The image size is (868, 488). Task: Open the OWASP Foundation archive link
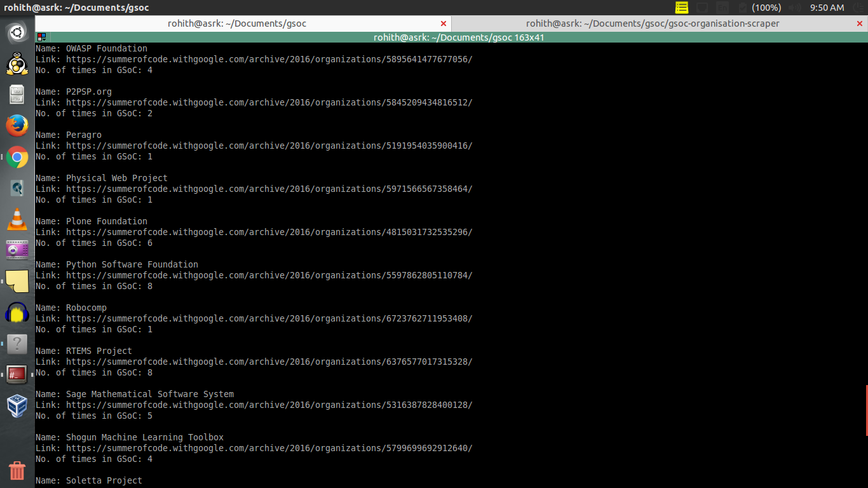coord(269,59)
